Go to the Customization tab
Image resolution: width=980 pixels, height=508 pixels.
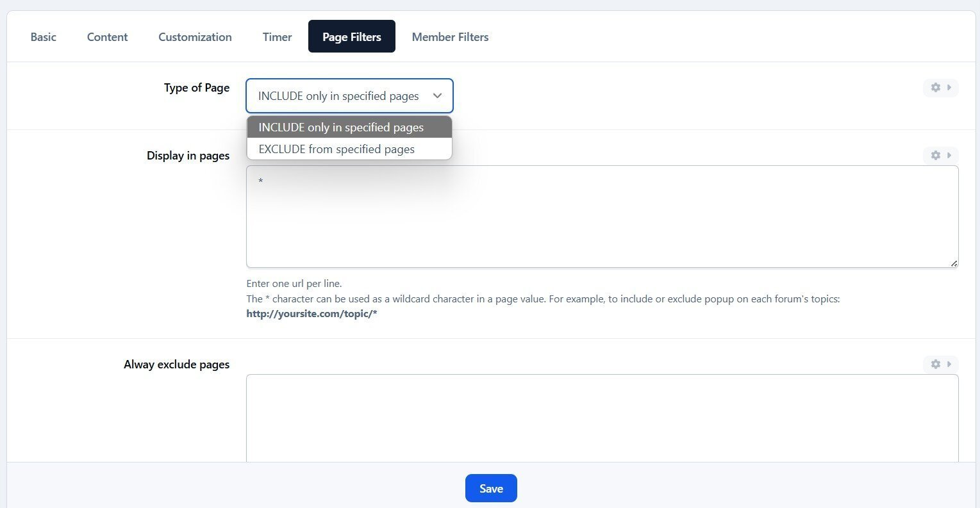tap(195, 37)
